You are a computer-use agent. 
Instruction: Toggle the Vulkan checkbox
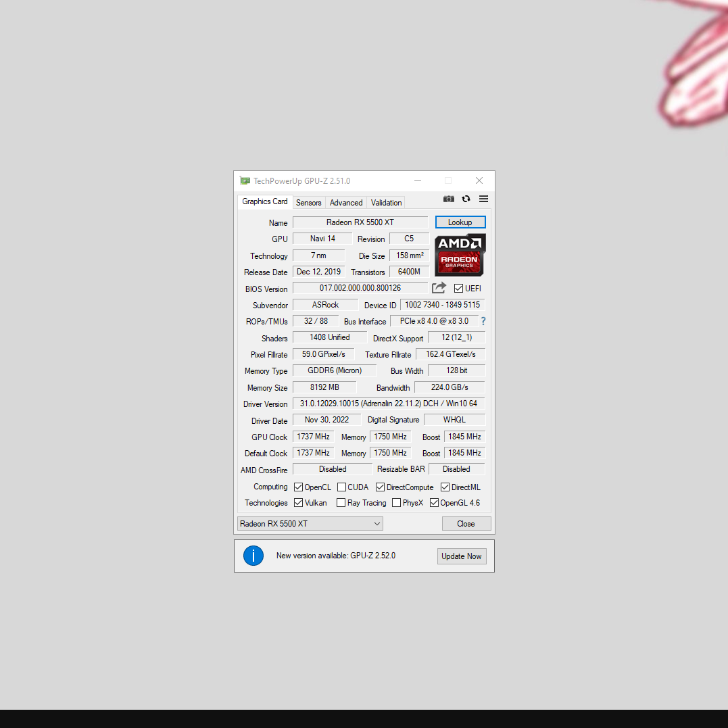[299, 503]
